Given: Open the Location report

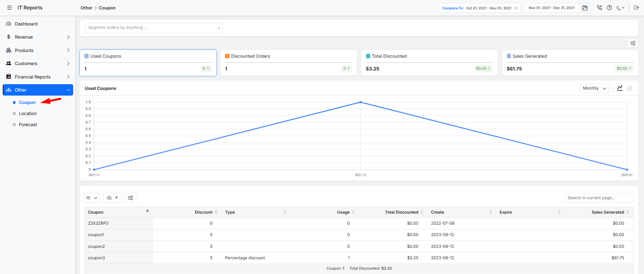Looking at the screenshot, I should click(28, 114).
